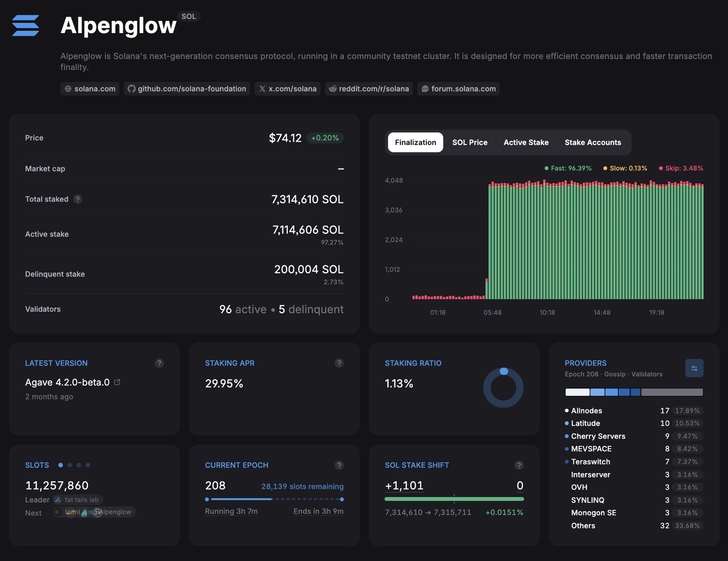Click the Running 3h 7m text
The image size is (728, 561).
(x=231, y=511)
